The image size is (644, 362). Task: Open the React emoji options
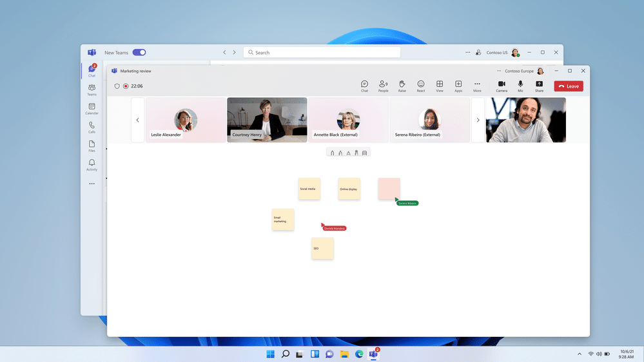[420, 86]
